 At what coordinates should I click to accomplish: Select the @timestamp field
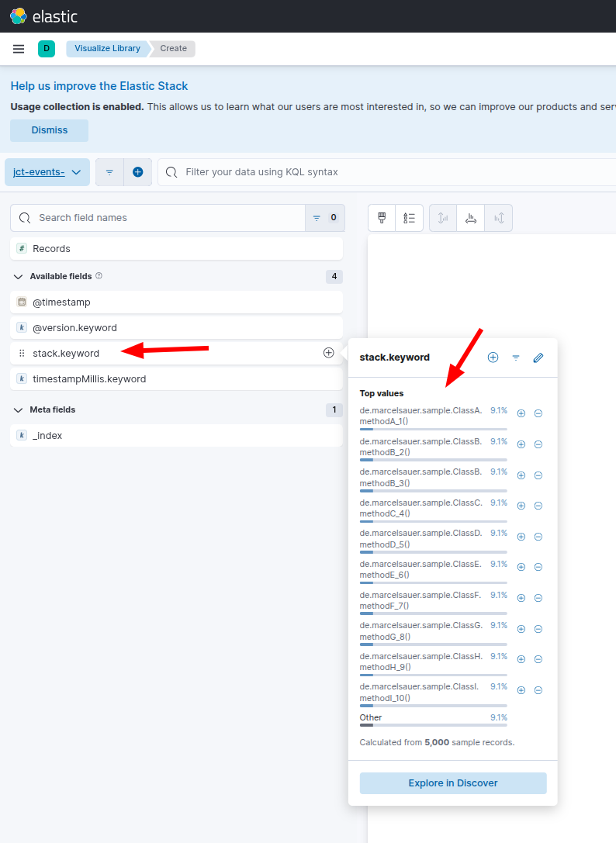coord(176,302)
